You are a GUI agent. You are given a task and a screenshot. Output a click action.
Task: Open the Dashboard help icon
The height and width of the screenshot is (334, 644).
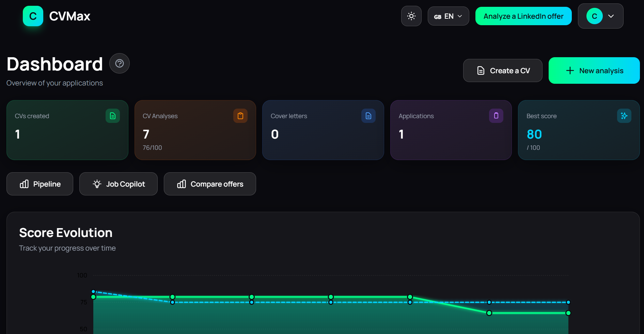(119, 63)
